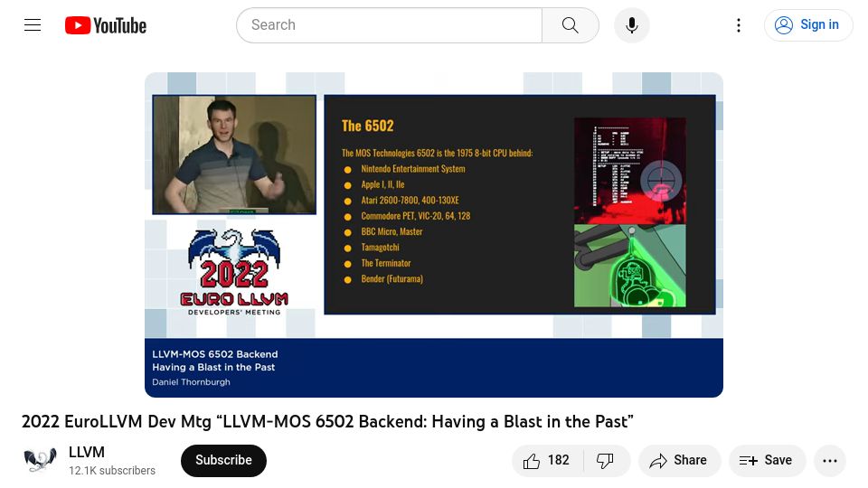This screenshot has height=488, width=868.
Task: Click the magnifying glass search button
Action: point(571,25)
